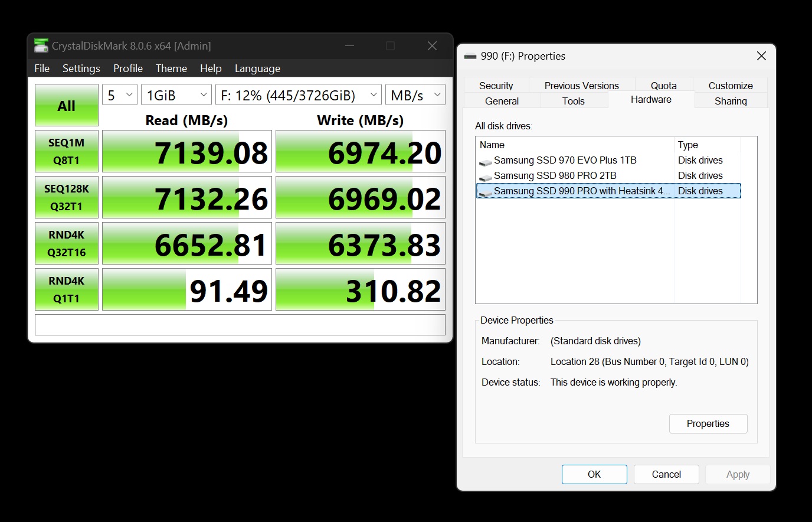The height and width of the screenshot is (522, 812).
Task: Close the 990 (F:) Properties dialog
Action: pyautogui.click(x=761, y=56)
